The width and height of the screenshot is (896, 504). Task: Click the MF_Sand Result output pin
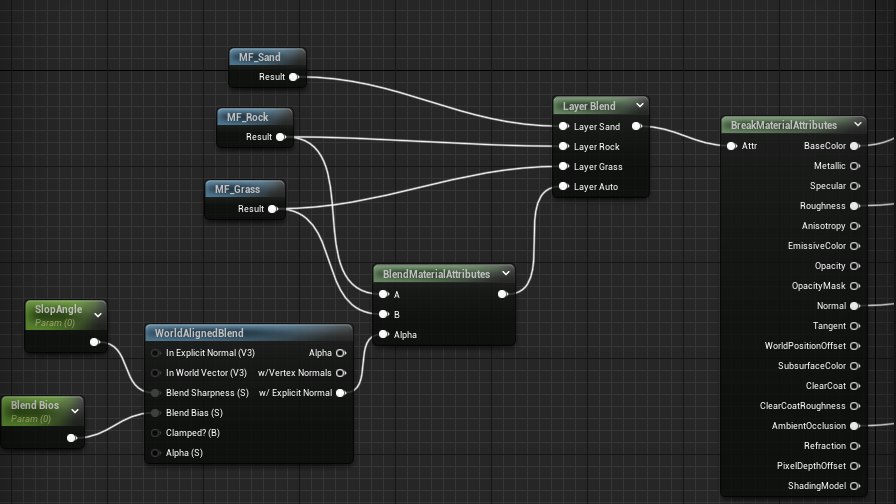point(294,77)
